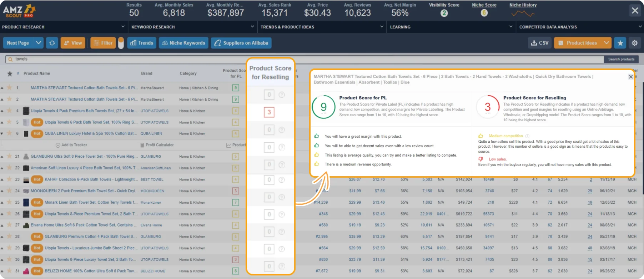
Task: Open the navy Monark Linen product thumbnail
Action: tap(26, 202)
